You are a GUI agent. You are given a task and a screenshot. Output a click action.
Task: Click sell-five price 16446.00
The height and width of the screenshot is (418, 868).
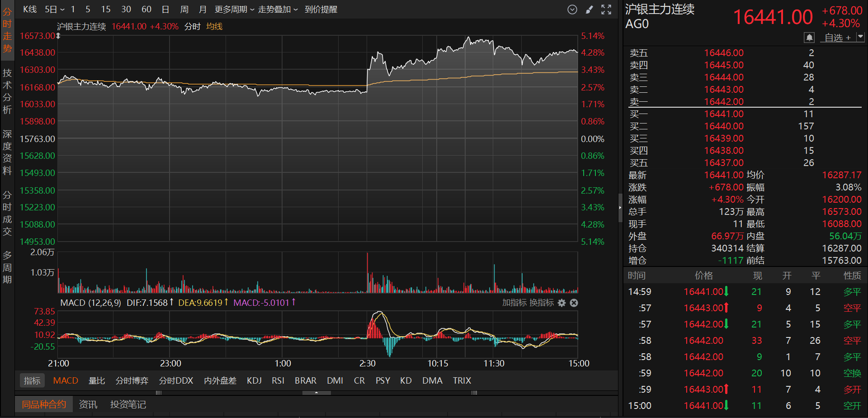click(x=724, y=53)
